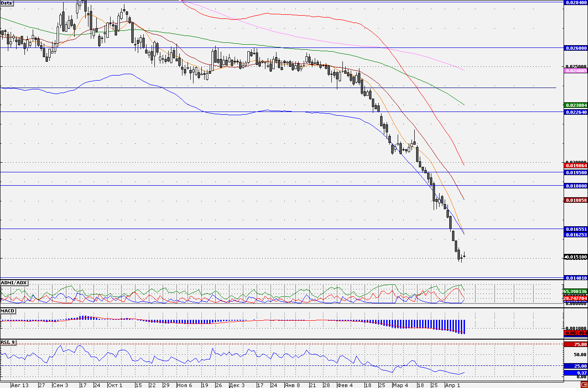Click the Авг 13 date label
The height and width of the screenshot is (388, 588).
20,385
